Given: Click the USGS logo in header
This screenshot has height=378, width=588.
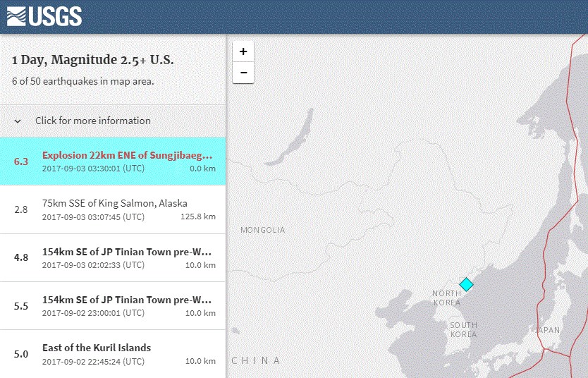Looking at the screenshot, I should click(x=44, y=16).
